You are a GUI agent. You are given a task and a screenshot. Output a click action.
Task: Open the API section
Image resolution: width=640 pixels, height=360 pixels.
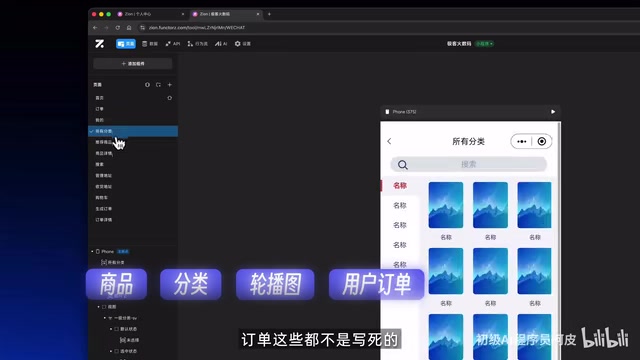pos(173,44)
